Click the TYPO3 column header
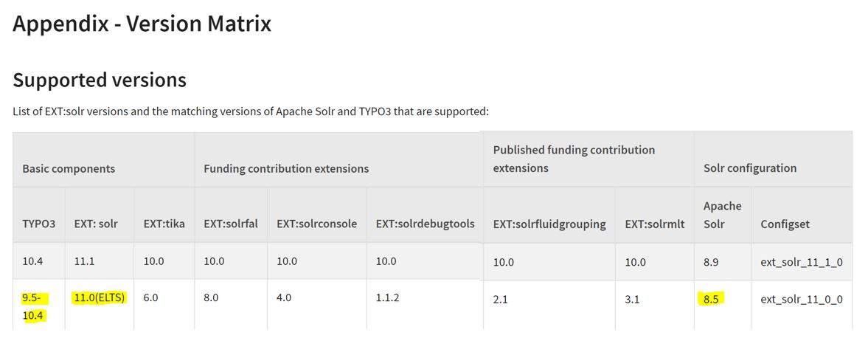 tap(39, 223)
